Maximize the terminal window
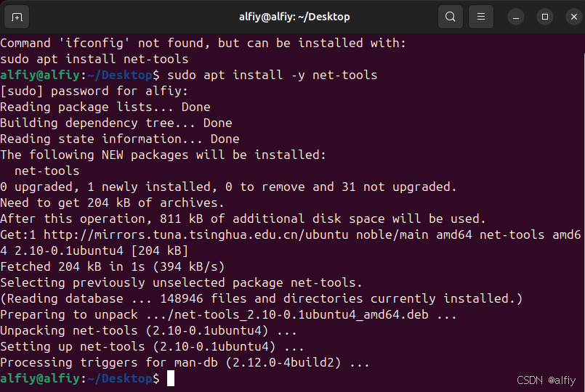 pos(545,17)
